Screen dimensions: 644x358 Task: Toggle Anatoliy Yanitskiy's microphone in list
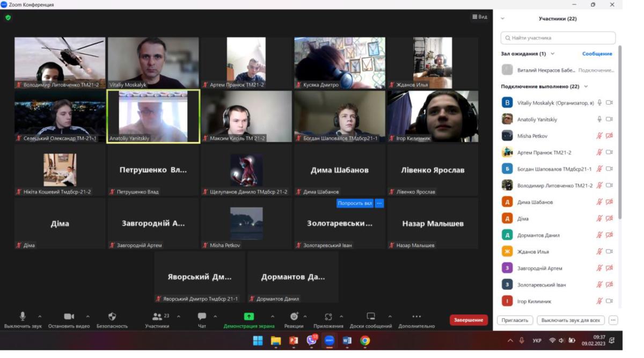coord(599,119)
